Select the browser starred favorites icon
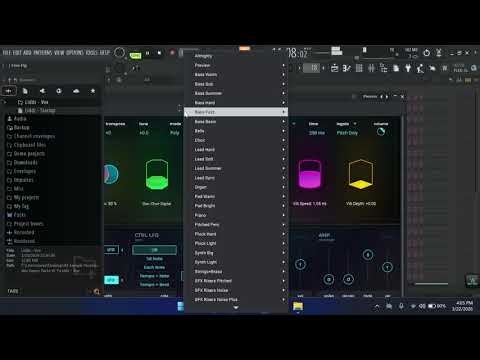This screenshot has width=480, height=360. tap(93, 91)
